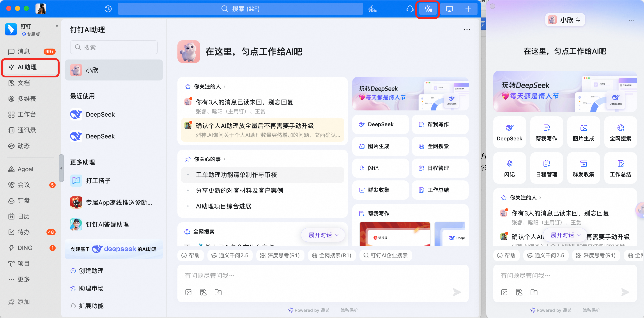Screen dimensions: 644x318
Task: Open 图片生成 tile in side window grid
Action: click(x=583, y=132)
